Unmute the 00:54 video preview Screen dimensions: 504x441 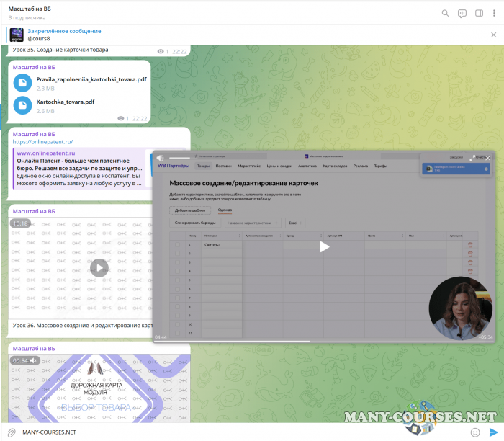[x=33, y=360]
